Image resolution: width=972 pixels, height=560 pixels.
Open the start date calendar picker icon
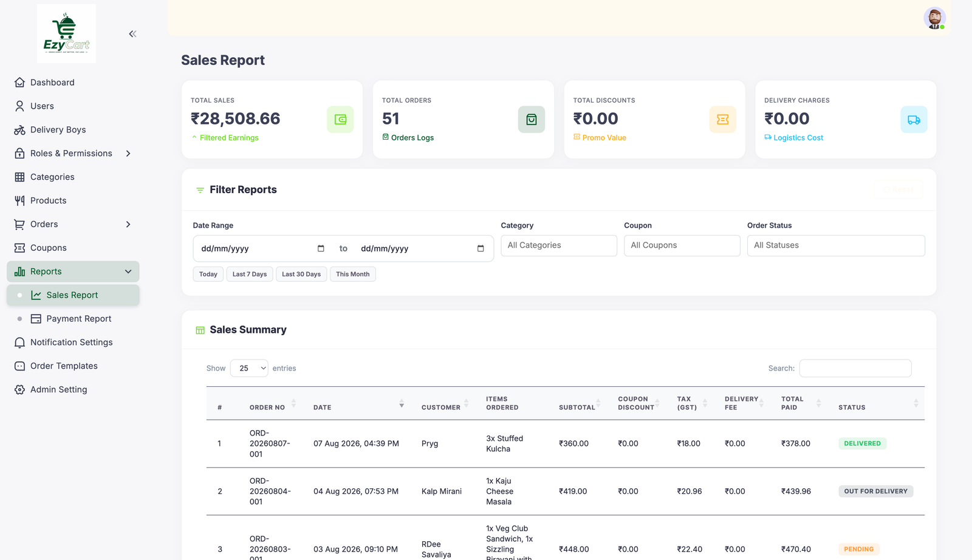321,248
